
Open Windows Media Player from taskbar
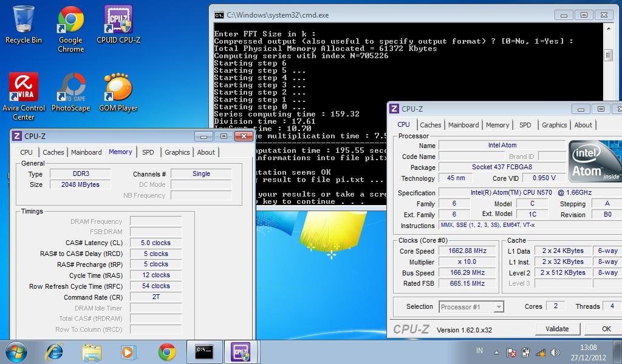(x=128, y=352)
